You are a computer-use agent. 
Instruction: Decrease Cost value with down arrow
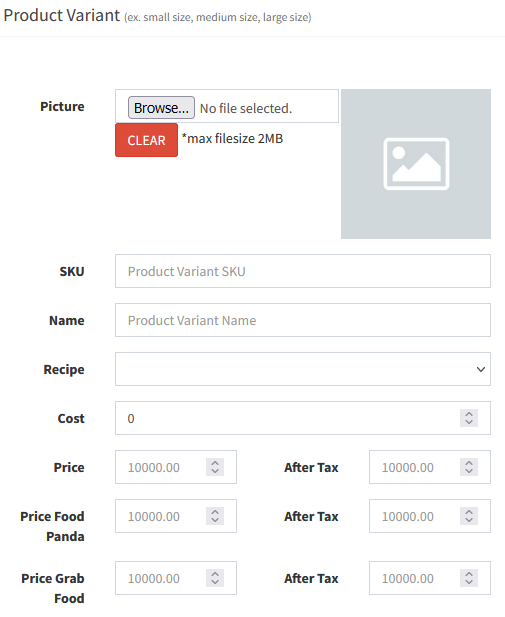point(469,422)
